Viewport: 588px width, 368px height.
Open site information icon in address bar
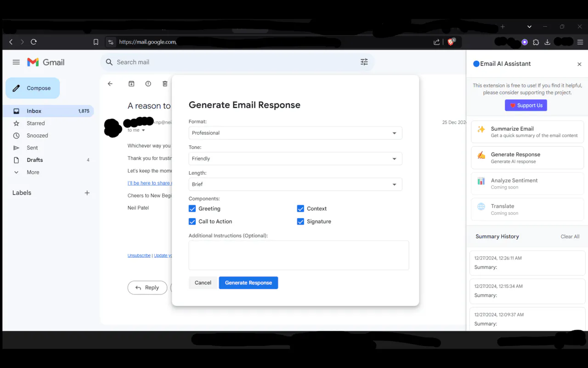pyautogui.click(x=111, y=42)
